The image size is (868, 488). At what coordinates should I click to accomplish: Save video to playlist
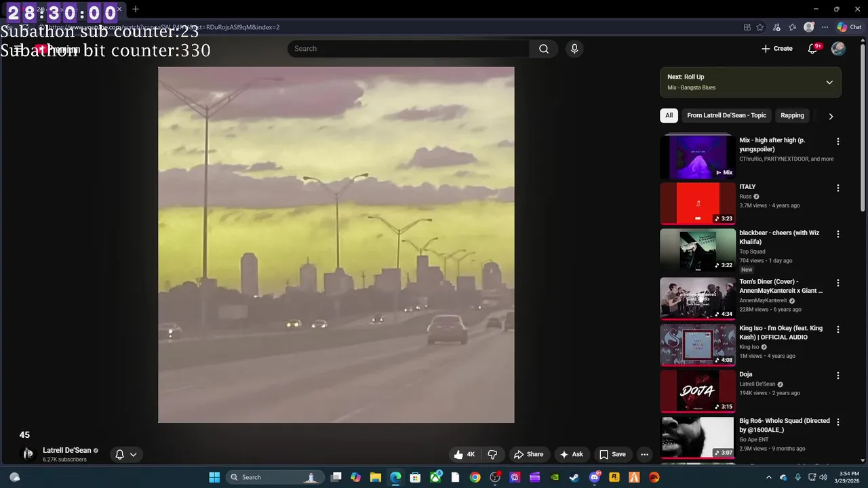point(612,454)
